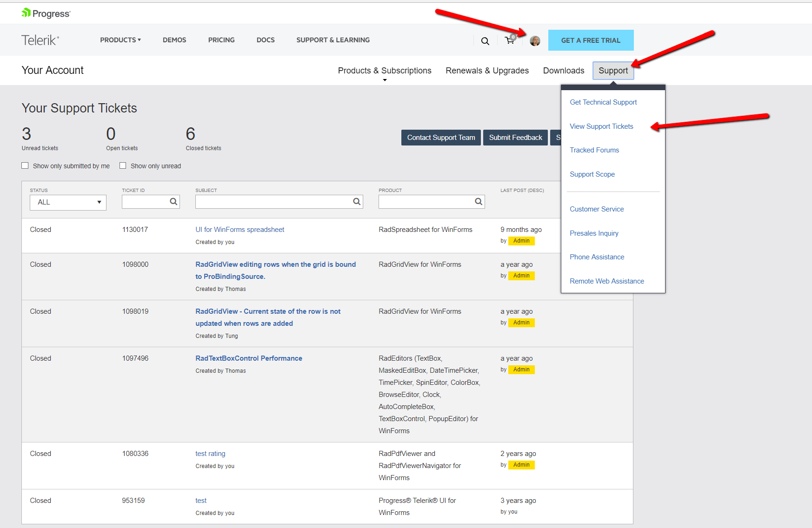
Task: Open the site search magnifier icon
Action: pyautogui.click(x=485, y=41)
